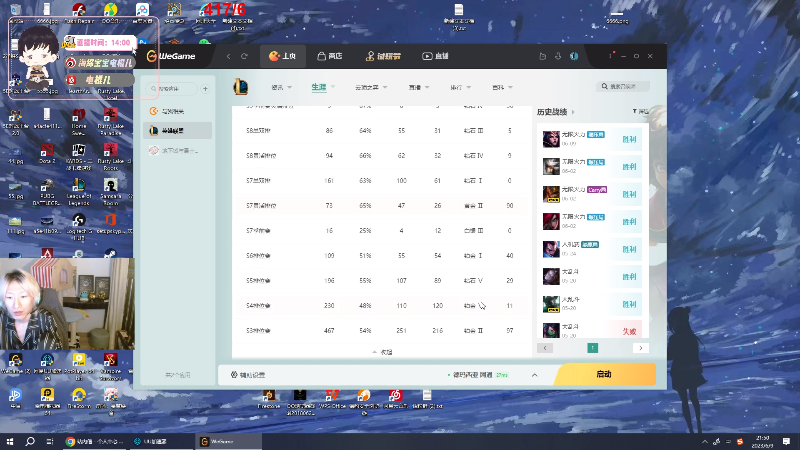Open NetEase Cloud Music desktop icon
800x450 pixels.
pyautogui.click(x=395, y=399)
